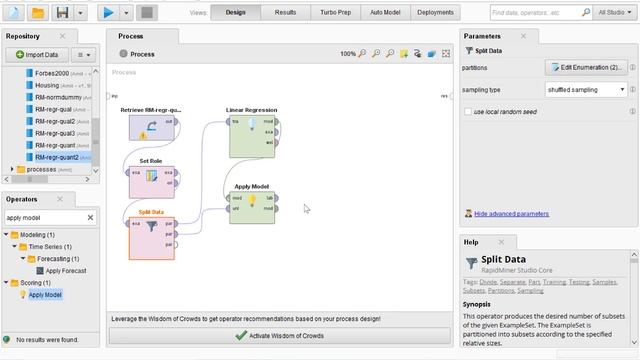The height and width of the screenshot is (360, 640).
Task: Open the repository options menu button
Action: click(x=84, y=55)
